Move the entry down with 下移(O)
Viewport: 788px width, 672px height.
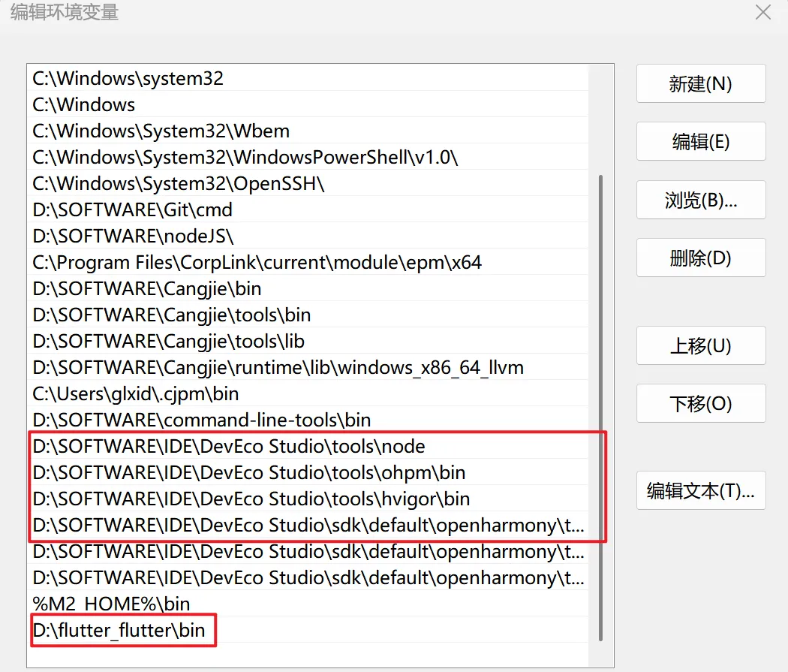click(x=700, y=404)
